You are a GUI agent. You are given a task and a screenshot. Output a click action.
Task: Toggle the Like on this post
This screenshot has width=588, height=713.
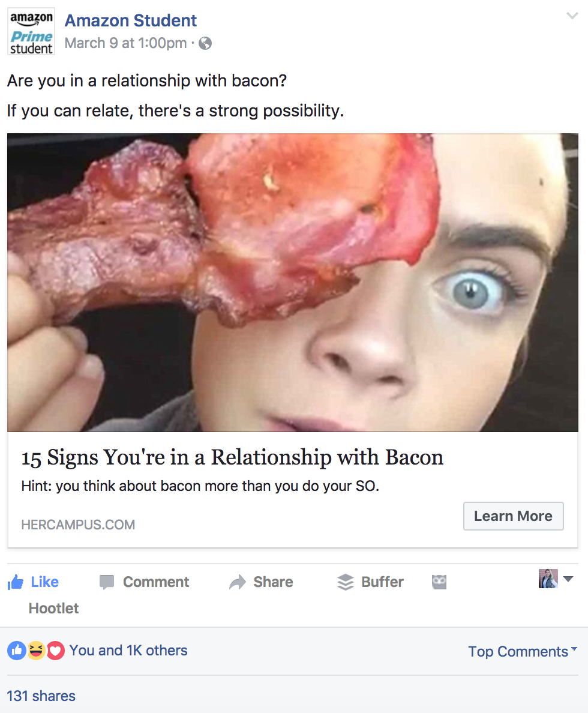33,582
